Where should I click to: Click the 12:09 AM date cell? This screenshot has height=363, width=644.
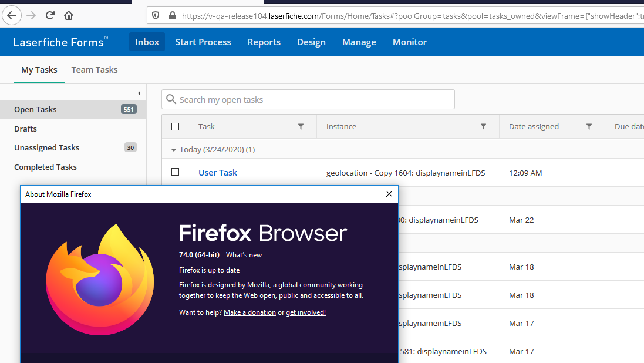pyautogui.click(x=525, y=173)
